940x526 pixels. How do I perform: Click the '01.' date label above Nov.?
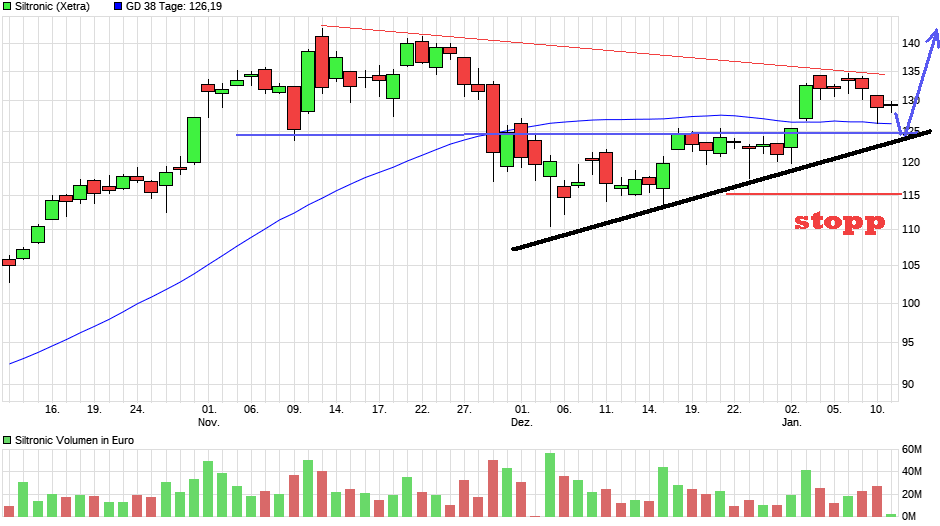click(209, 410)
